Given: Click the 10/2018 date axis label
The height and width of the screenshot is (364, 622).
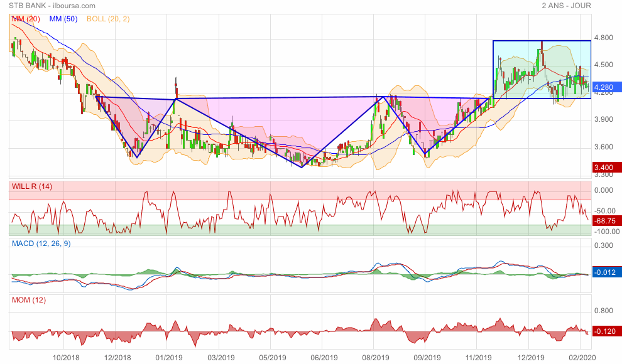Looking at the screenshot, I should pyautogui.click(x=66, y=358).
